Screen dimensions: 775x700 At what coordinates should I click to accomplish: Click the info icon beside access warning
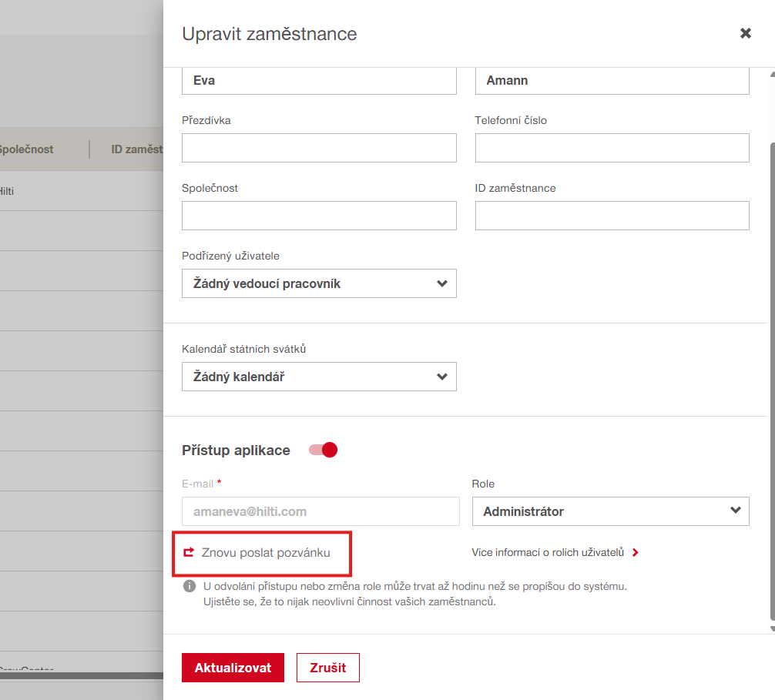coord(189,587)
